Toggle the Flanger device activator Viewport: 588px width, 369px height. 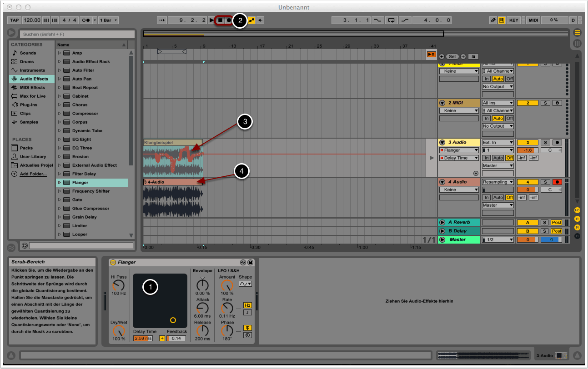pyautogui.click(x=113, y=262)
